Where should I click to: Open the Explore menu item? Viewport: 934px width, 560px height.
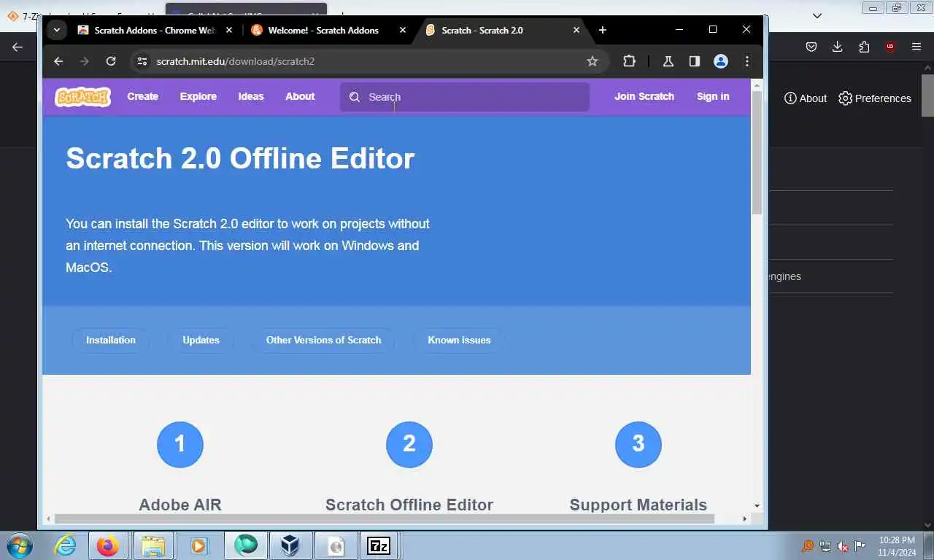pos(198,96)
